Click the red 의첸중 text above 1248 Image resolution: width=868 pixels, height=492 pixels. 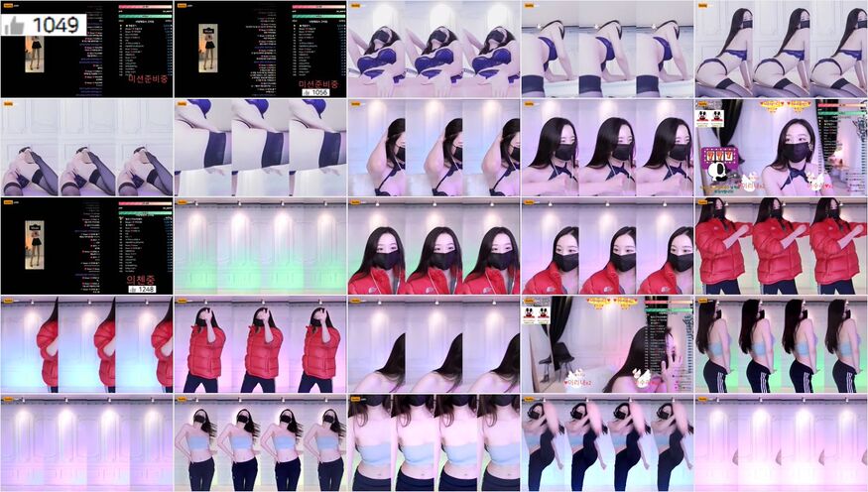142,278
